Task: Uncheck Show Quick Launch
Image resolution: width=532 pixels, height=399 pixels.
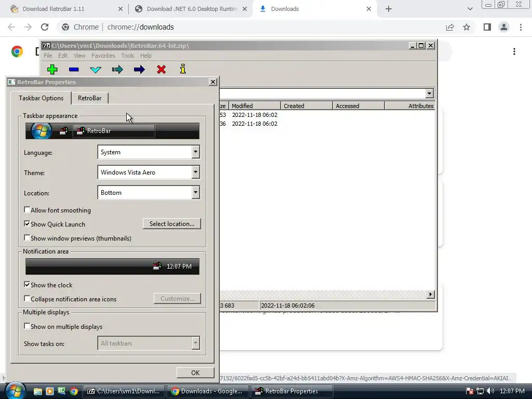Action: tap(27, 223)
